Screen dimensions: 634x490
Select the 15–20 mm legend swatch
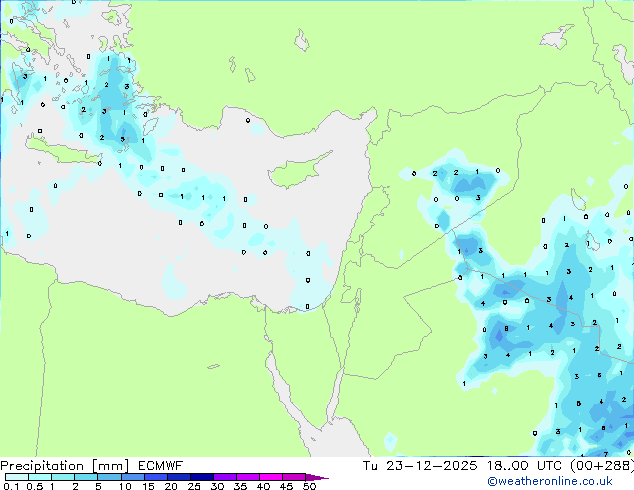(x=155, y=477)
